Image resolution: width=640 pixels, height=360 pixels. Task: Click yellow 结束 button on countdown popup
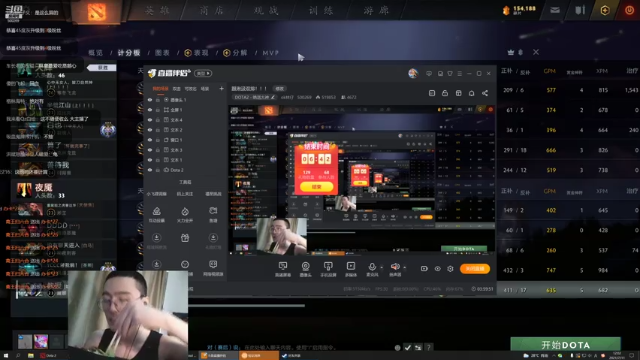[316, 187]
